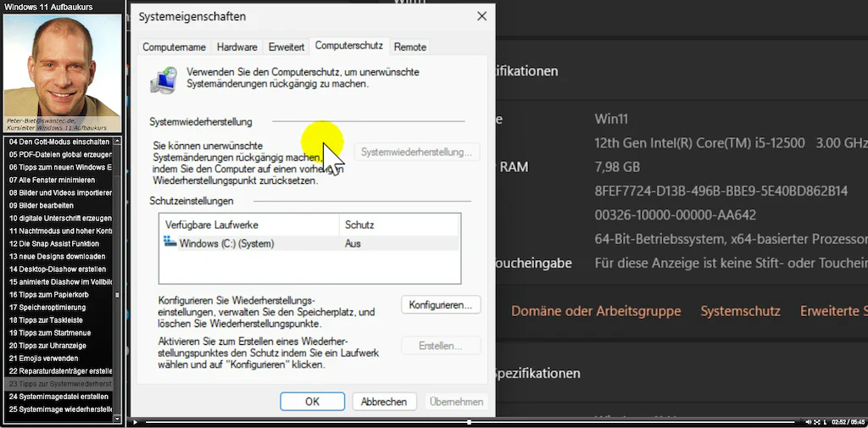Open chapter 16 Tipps zum Papierkorb
Screen dimensions: 868x428
(x=58, y=295)
